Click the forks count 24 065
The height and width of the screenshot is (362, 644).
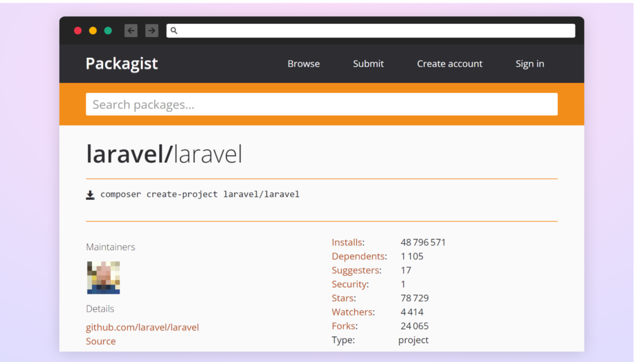pos(414,326)
